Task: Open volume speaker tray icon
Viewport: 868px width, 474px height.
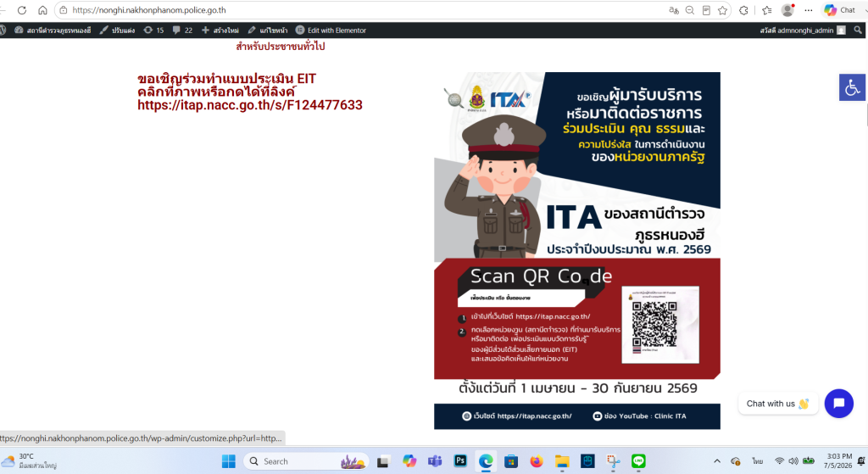Action: tap(793, 460)
